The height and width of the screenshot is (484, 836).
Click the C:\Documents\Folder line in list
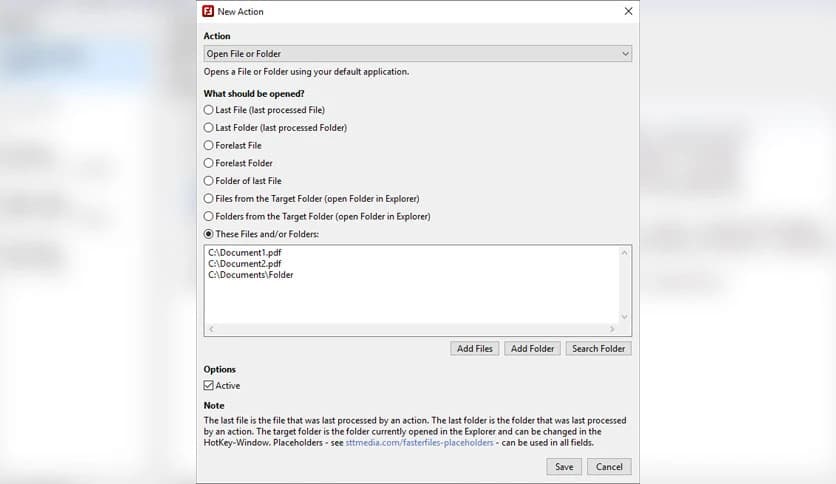click(251, 275)
